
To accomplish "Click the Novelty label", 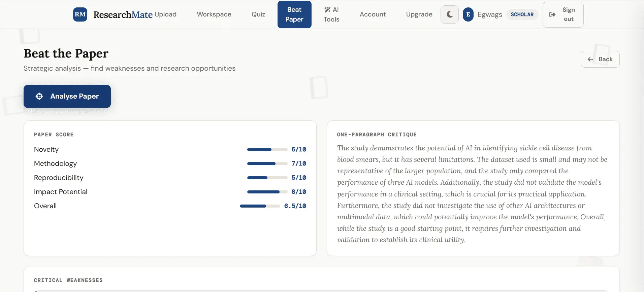I will click(x=46, y=149).
